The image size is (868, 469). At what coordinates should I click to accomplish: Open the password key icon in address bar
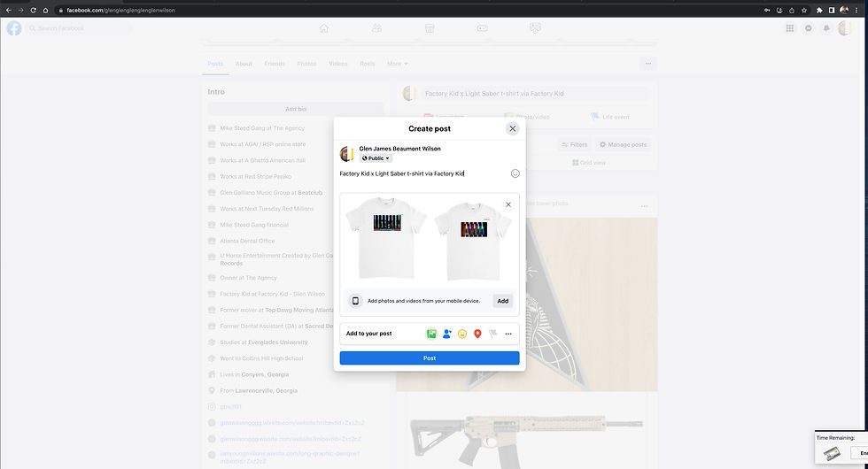click(x=767, y=10)
